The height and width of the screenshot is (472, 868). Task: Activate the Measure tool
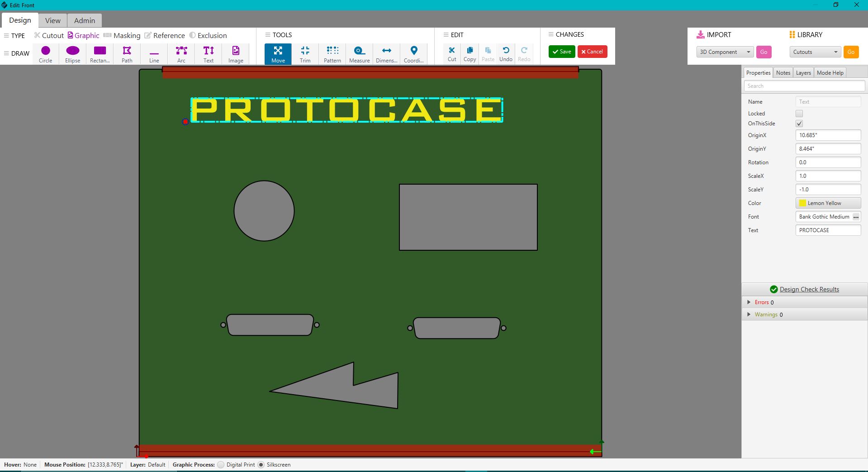click(360, 54)
